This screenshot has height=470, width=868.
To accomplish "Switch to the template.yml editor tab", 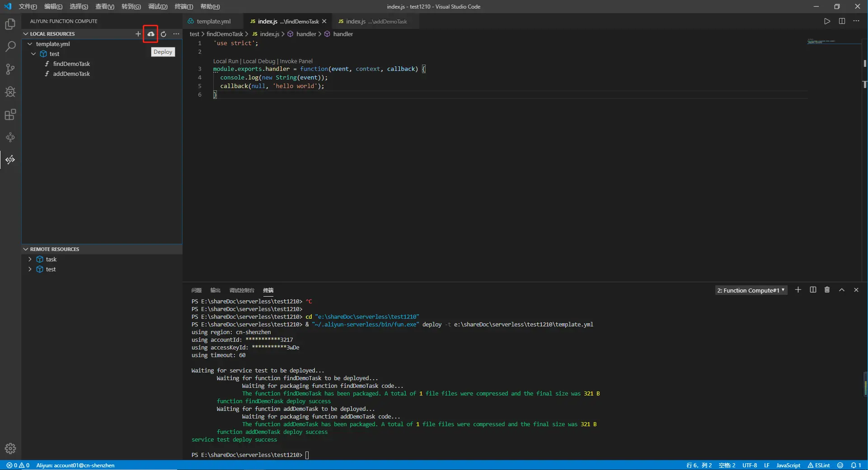I will click(213, 21).
